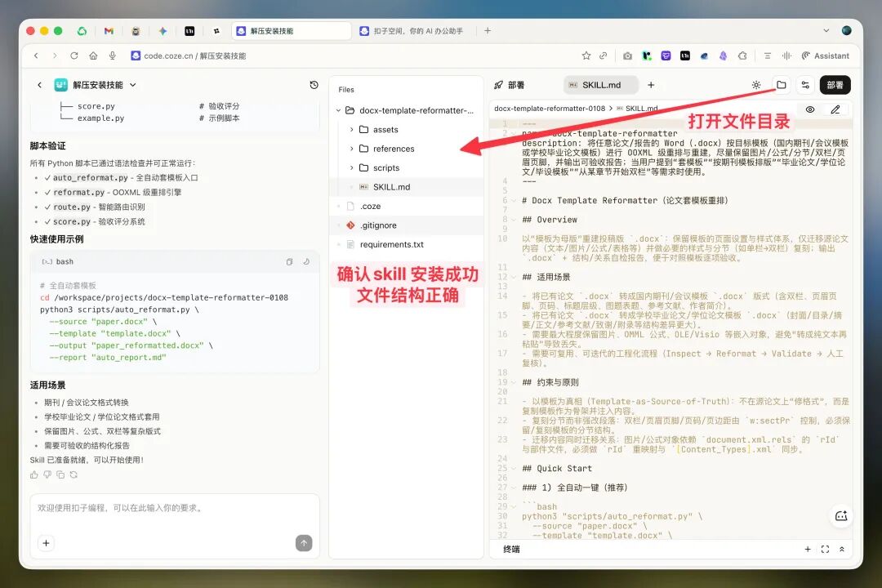This screenshot has width=882, height=588.
Task: Regenerate the assistant reply
Action: coord(73,475)
